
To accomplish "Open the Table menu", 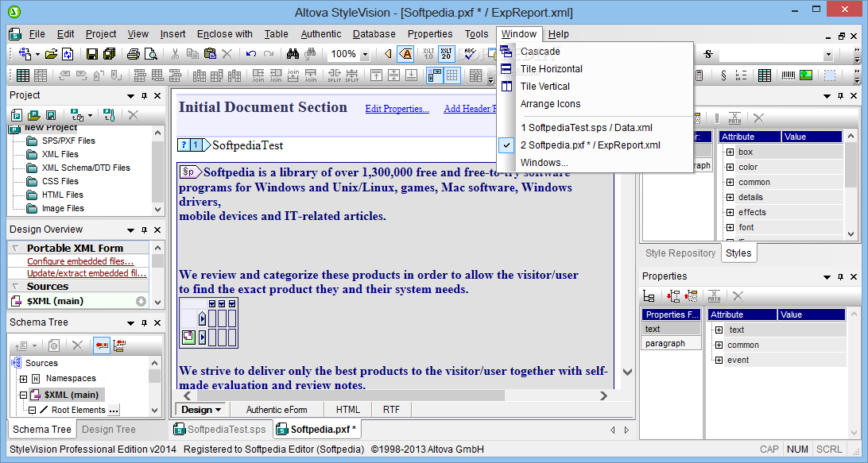I will pyautogui.click(x=277, y=33).
